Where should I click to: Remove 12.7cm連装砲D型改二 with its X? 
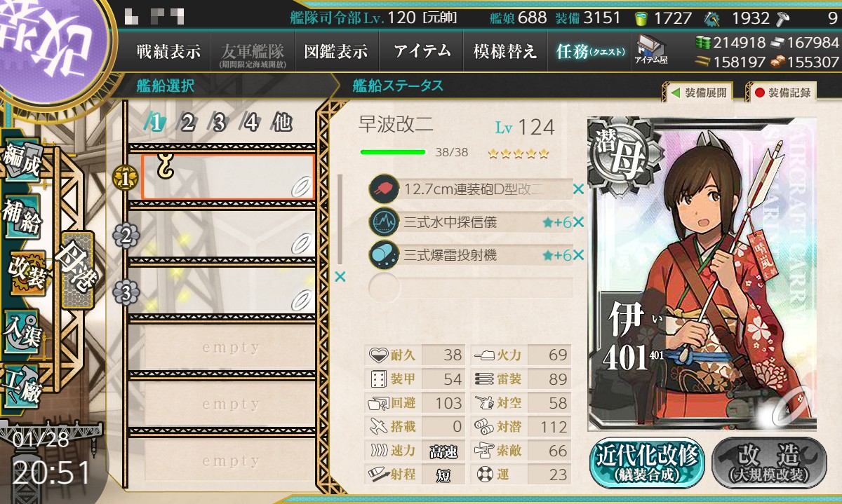(578, 189)
